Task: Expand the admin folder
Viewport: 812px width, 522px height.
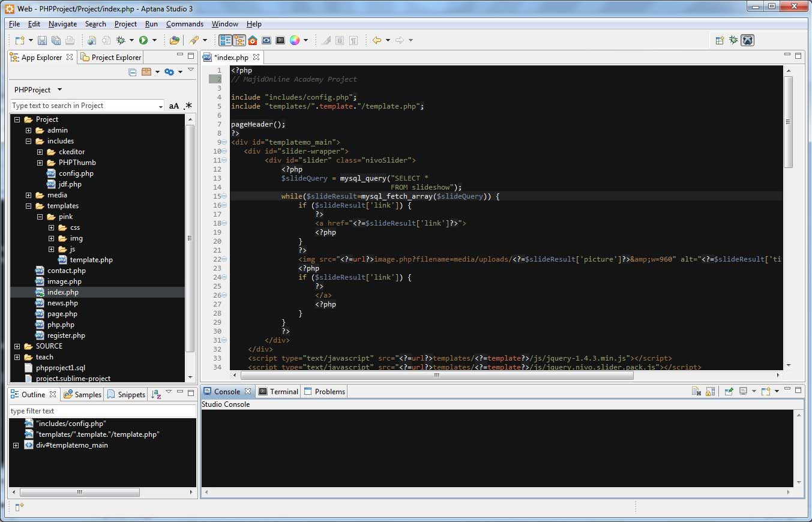Action: pos(28,130)
